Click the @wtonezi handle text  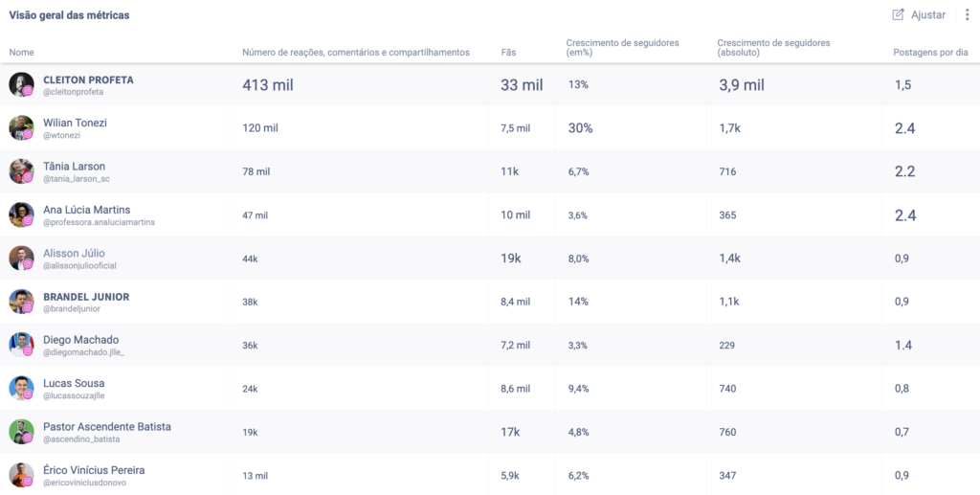pos(62,135)
